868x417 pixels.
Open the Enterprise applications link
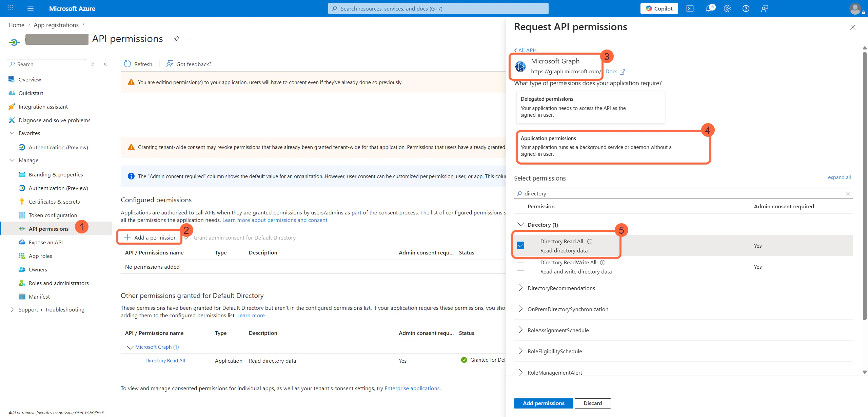412,388
